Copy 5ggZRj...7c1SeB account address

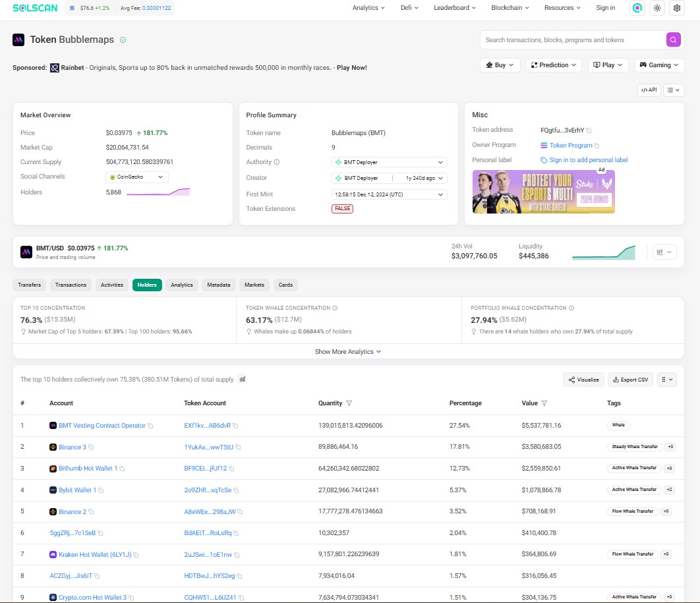(100, 533)
